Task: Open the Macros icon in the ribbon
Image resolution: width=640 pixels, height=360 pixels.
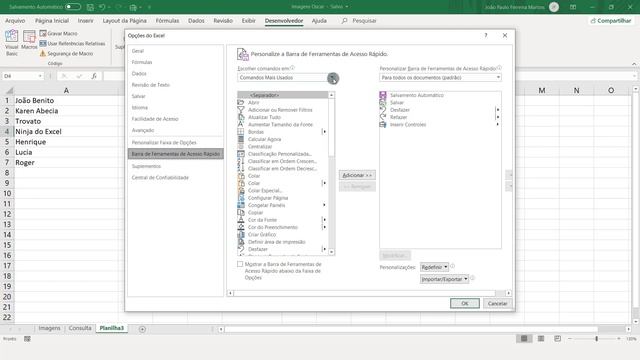Action: [29, 40]
